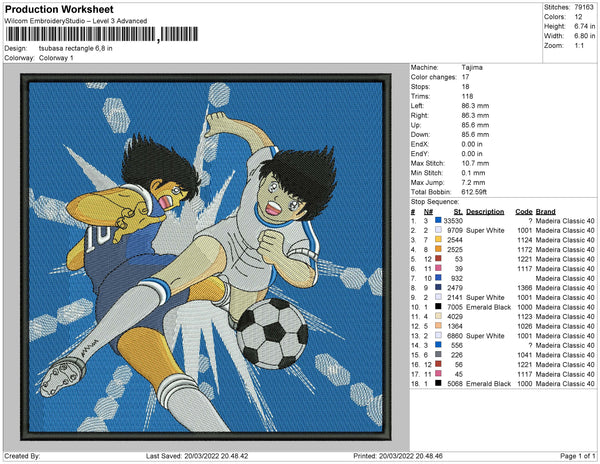Click the red swatch in row 5
600x464 pixels.
click(438, 259)
